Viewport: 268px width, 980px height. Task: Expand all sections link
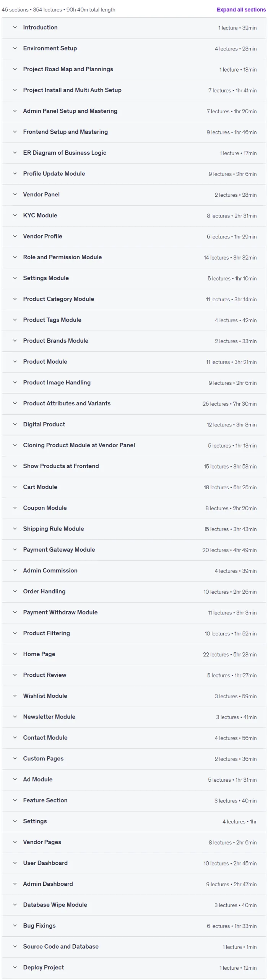click(x=241, y=10)
